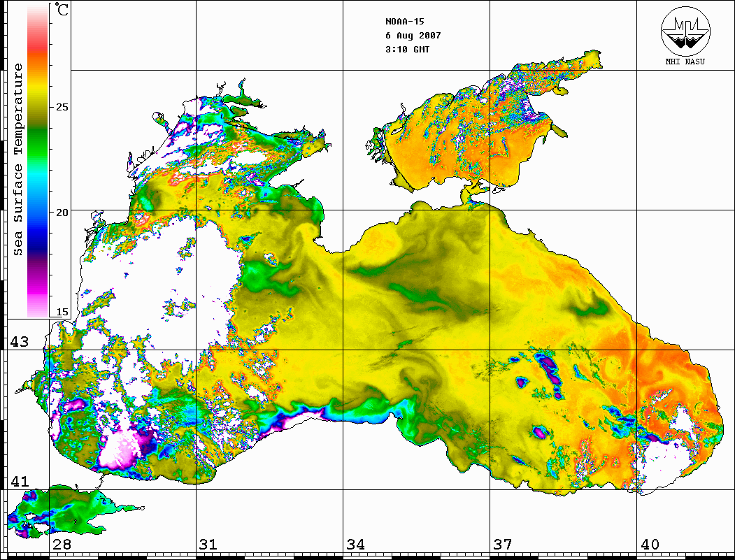Click the 'MHI NASU' caption text

(685, 62)
